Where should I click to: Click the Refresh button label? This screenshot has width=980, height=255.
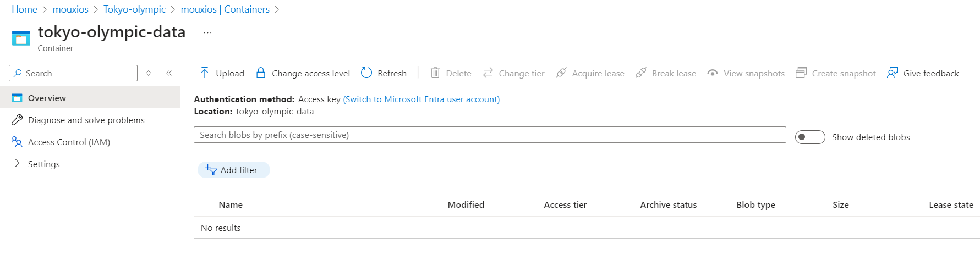click(x=392, y=73)
